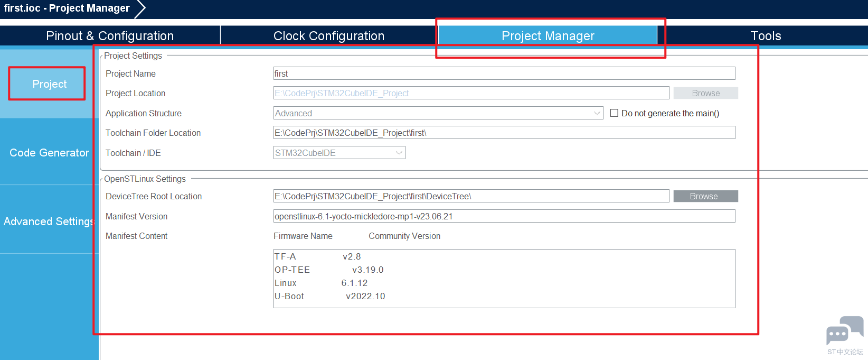The image size is (868, 360).
Task: Click the DeviceTree Root Location field
Action: point(471,196)
